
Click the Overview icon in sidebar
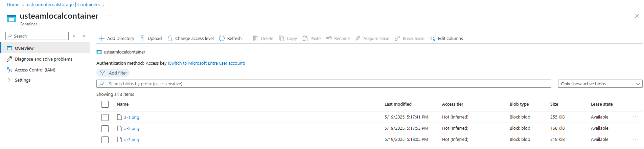tap(9, 48)
